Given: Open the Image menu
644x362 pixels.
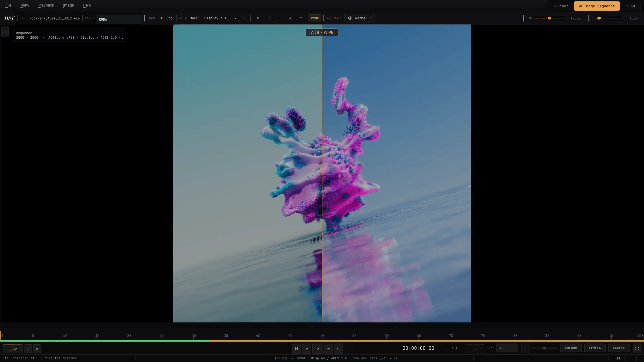Looking at the screenshot, I should pos(68,5).
